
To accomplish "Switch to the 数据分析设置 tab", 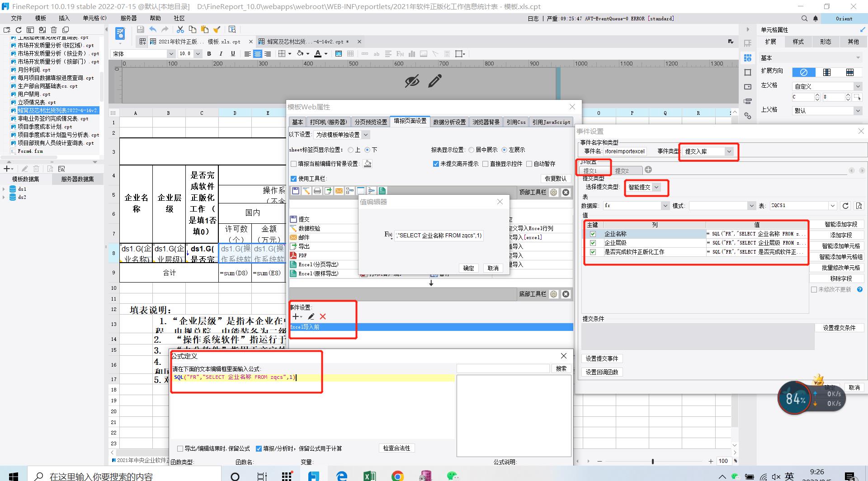I will 449,122.
